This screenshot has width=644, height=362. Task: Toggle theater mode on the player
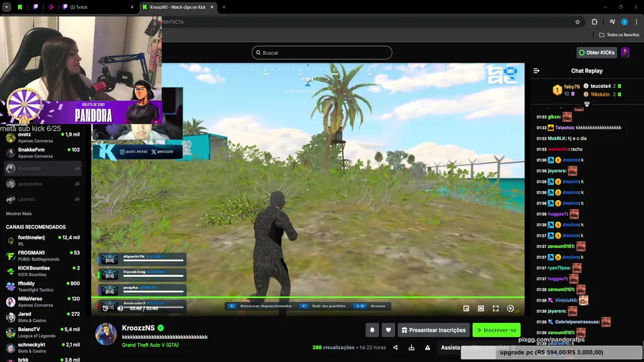pyautogui.click(x=480, y=308)
